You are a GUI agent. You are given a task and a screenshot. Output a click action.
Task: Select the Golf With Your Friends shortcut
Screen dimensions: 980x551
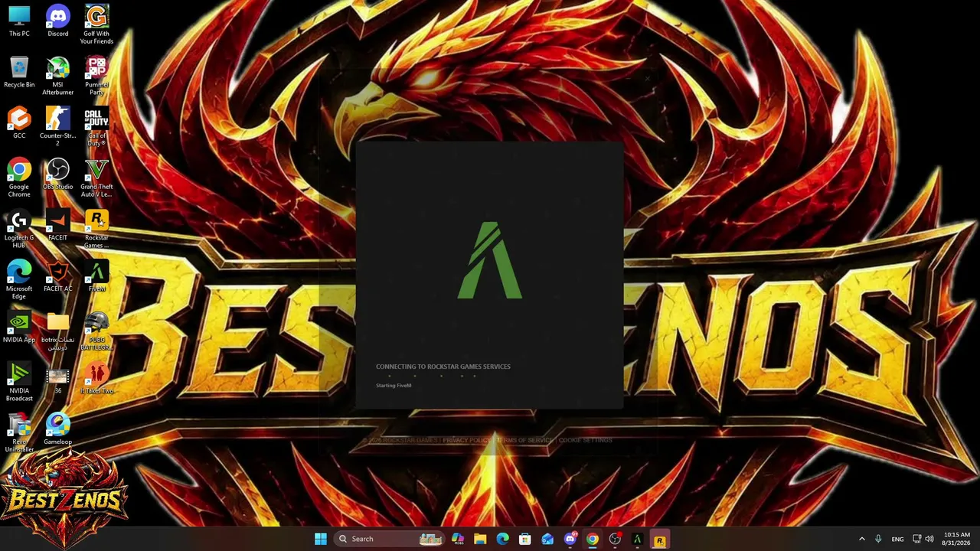[96, 24]
